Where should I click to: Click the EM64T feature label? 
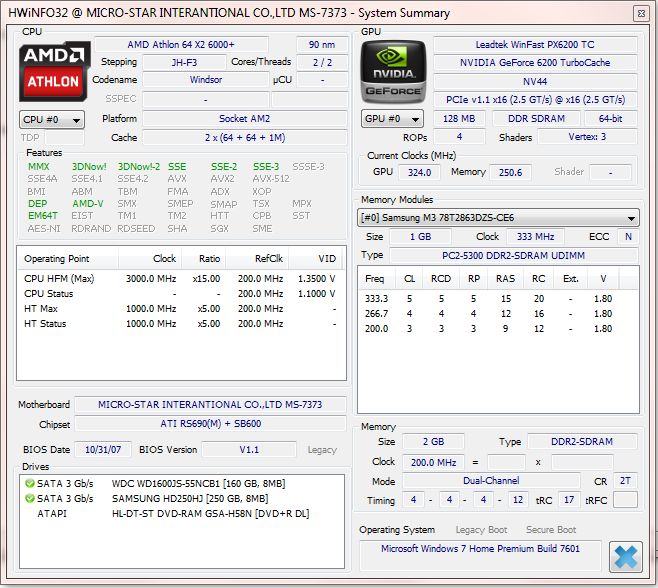(42, 216)
